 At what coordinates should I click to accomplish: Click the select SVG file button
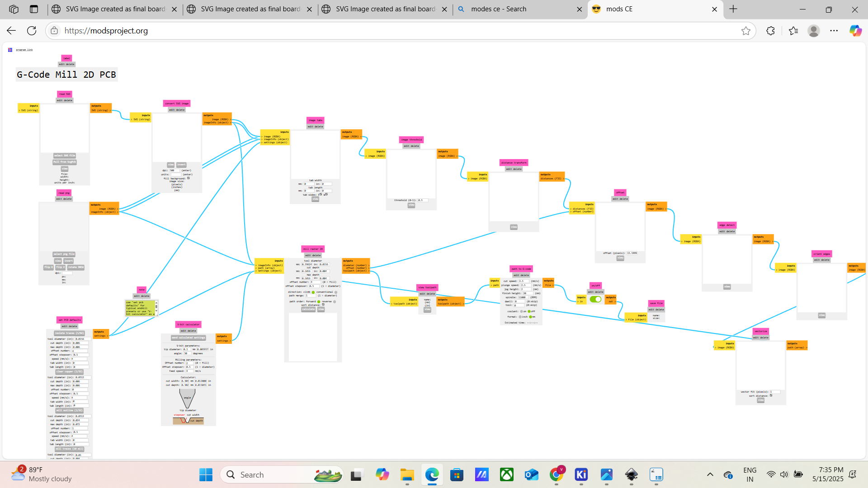(x=65, y=155)
